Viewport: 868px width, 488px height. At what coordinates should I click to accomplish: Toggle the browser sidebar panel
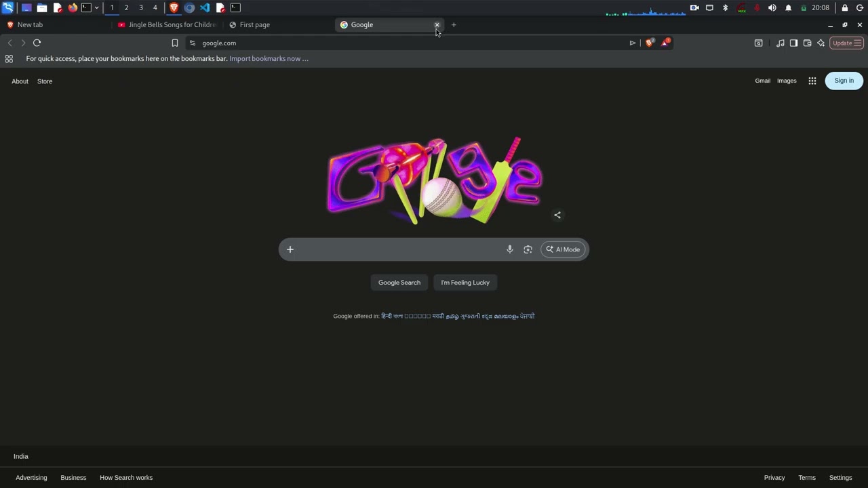tap(794, 43)
